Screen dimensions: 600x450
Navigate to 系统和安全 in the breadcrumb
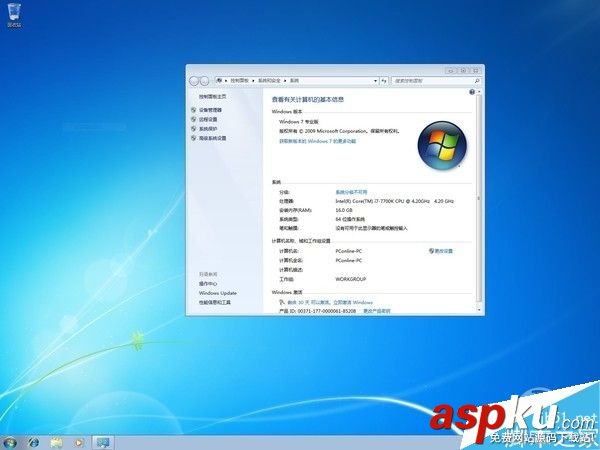coord(269,81)
